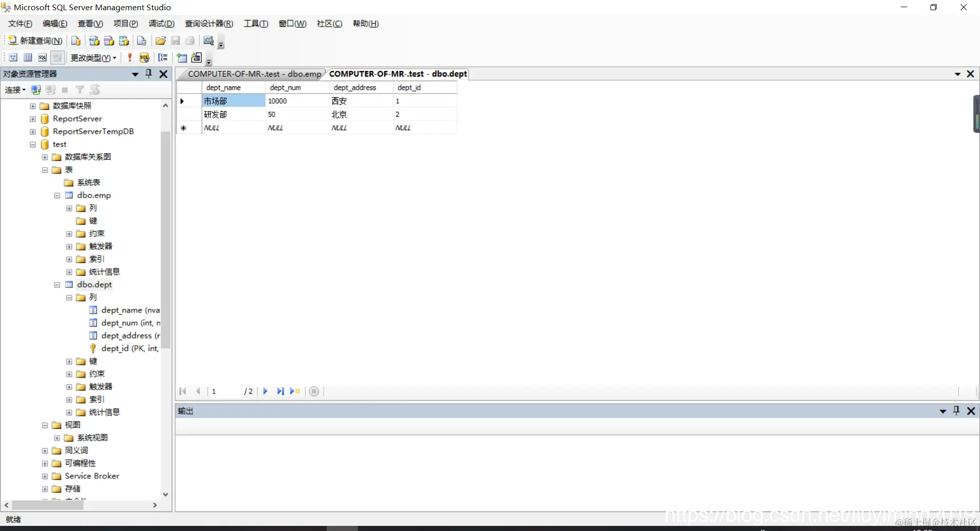Image resolution: width=980 pixels, height=531 pixels.
Task: Open the 查询设计器(R) menu
Action: (209, 23)
